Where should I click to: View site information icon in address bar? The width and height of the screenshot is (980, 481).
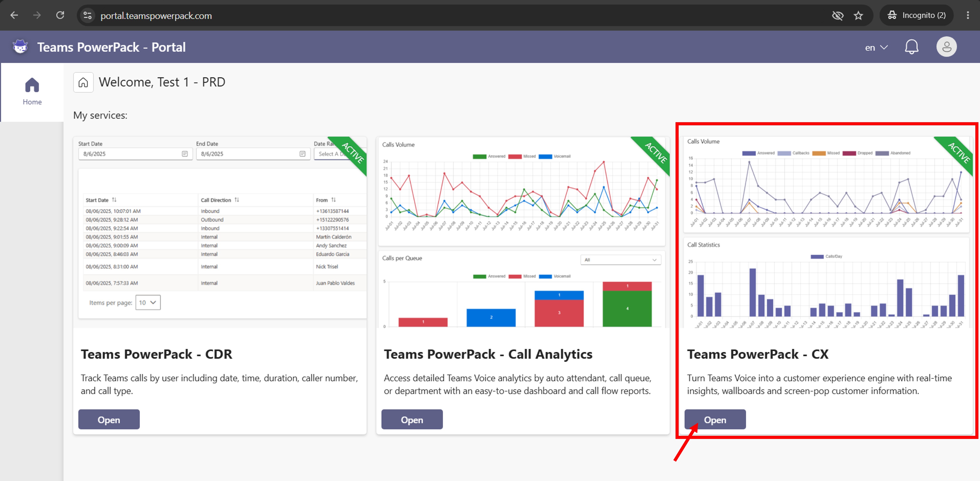[x=88, y=16]
